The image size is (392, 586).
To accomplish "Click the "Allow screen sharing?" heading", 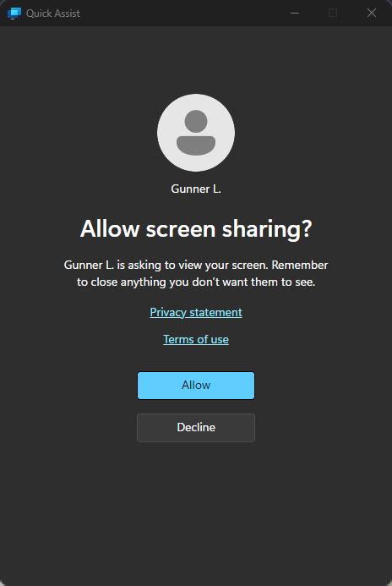I will point(196,228).
